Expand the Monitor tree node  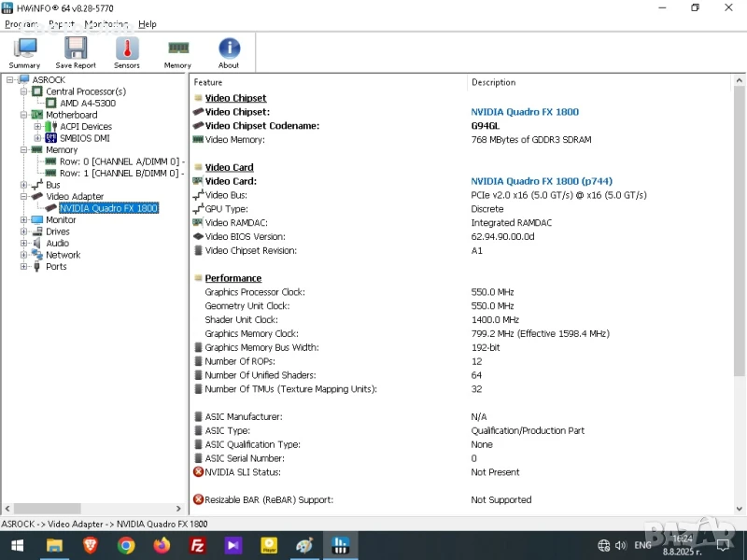click(25, 220)
